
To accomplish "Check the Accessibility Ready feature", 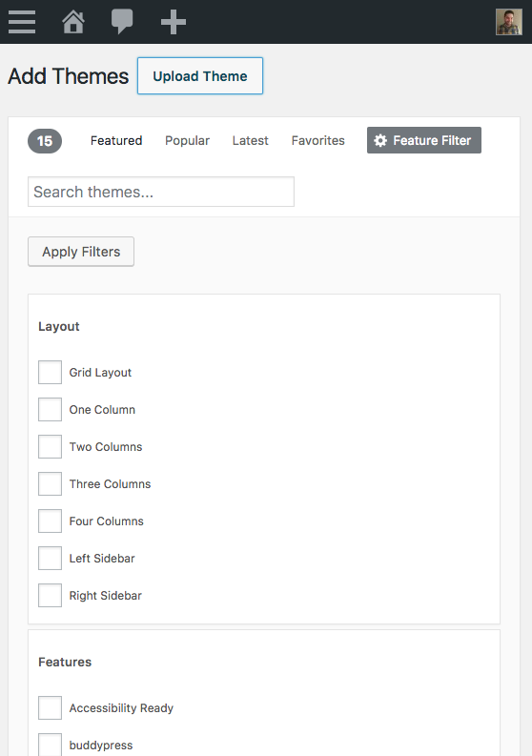I will coord(51,707).
